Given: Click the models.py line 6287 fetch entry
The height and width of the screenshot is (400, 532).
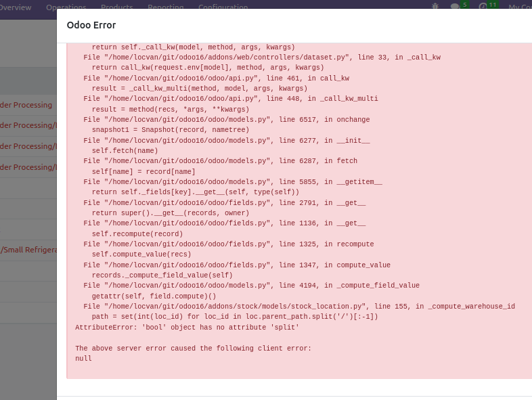Looking at the screenshot, I should pyautogui.click(x=220, y=161).
